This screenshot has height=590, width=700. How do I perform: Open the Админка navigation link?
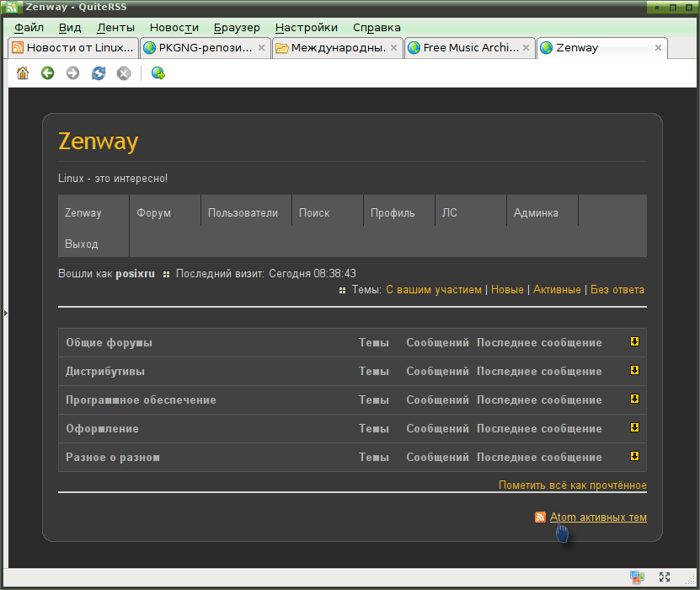click(536, 213)
